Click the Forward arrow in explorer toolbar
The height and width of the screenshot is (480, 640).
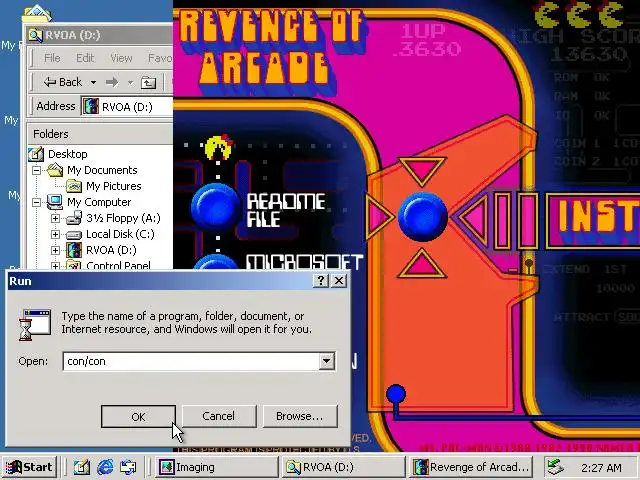(x=112, y=82)
